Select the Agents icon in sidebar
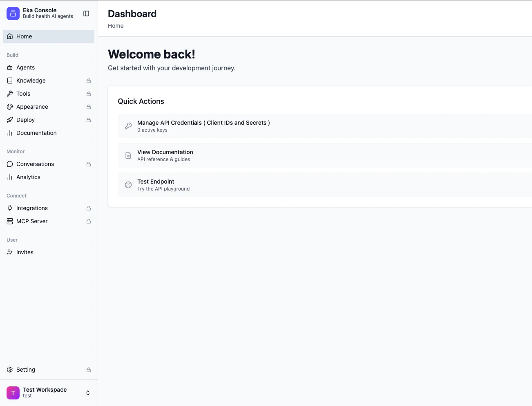 pyautogui.click(x=9, y=67)
